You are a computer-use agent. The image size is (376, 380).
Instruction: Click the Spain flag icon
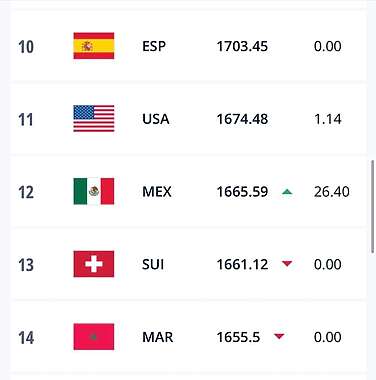[x=94, y=46]
